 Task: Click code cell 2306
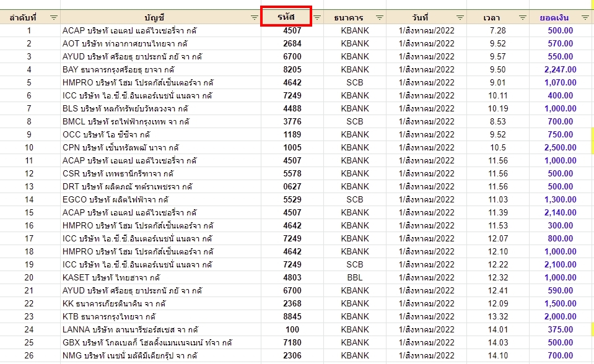tap(292, 356)
